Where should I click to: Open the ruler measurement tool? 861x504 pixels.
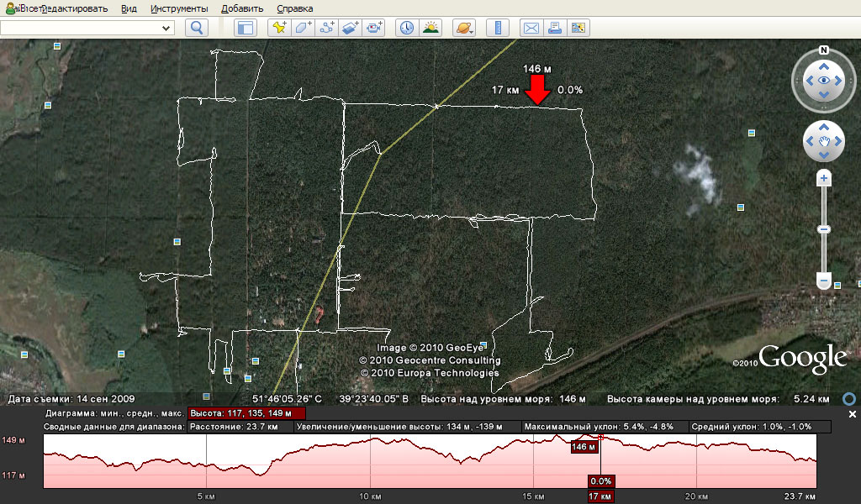(498, 28)
